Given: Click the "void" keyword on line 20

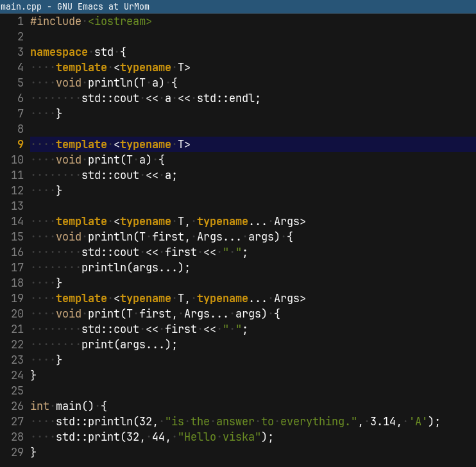Looking at the screenshot, I should pyautogui.click(x=69, y=314).
